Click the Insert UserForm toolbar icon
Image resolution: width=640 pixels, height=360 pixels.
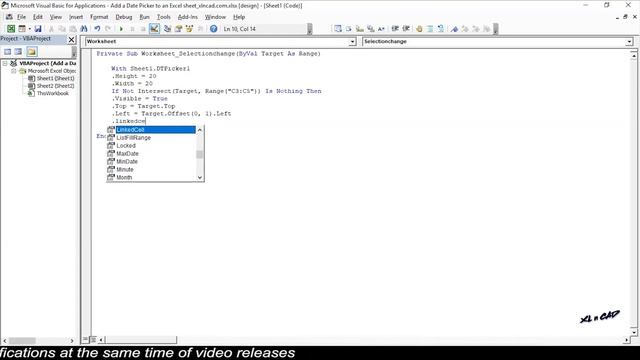(x=22, y=29)
